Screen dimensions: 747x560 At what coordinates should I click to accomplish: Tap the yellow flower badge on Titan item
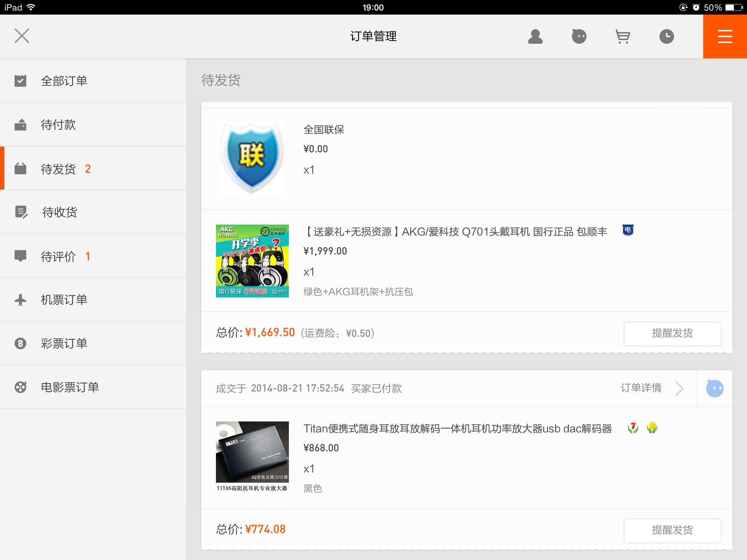click(652, 428)
